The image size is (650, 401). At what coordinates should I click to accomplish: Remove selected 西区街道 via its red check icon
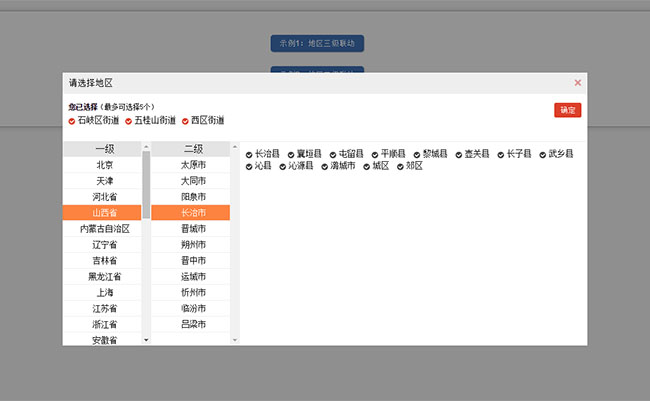click(x=186, y=121)
